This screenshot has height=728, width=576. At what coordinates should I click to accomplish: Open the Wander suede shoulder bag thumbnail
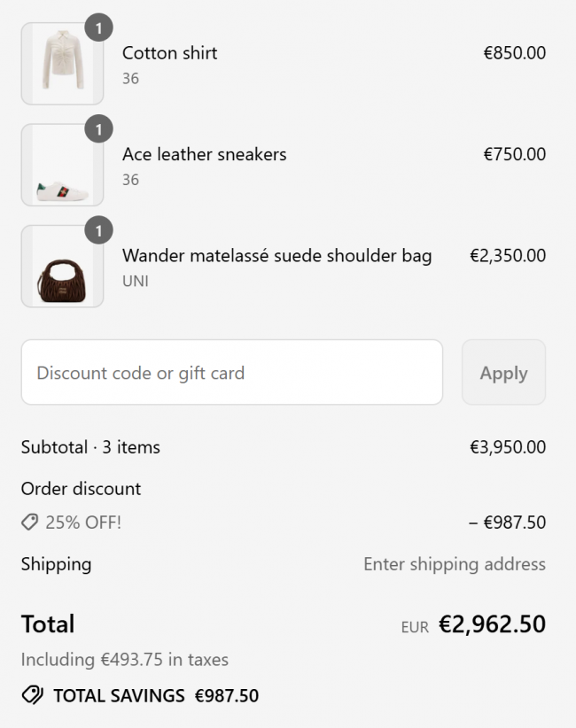coord(62,267)
